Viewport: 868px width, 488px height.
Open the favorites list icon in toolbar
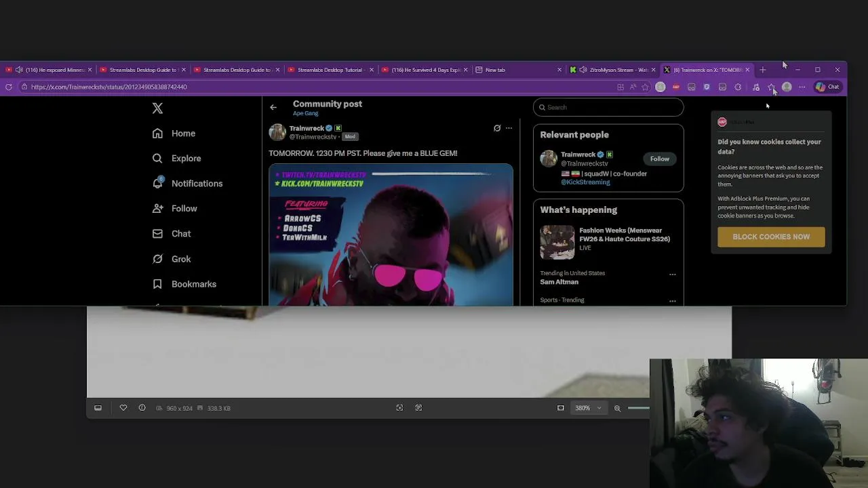click(771, 87)
